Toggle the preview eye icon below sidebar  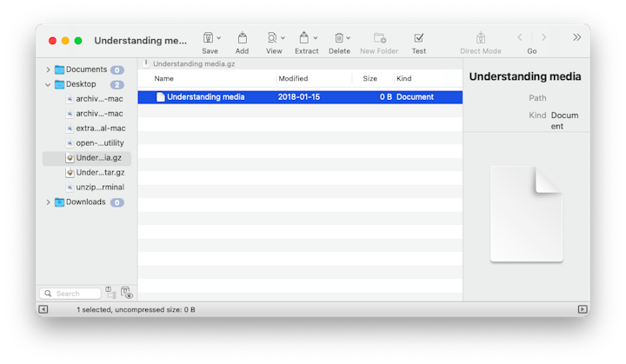(x=127, y=293)
